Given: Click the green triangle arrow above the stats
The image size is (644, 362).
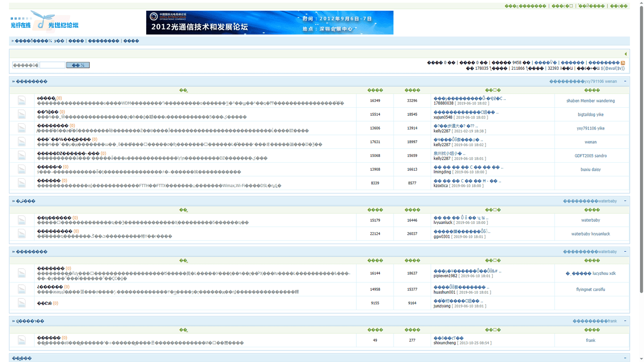Looking at the screenshot, I should click(x=626, y=54).
